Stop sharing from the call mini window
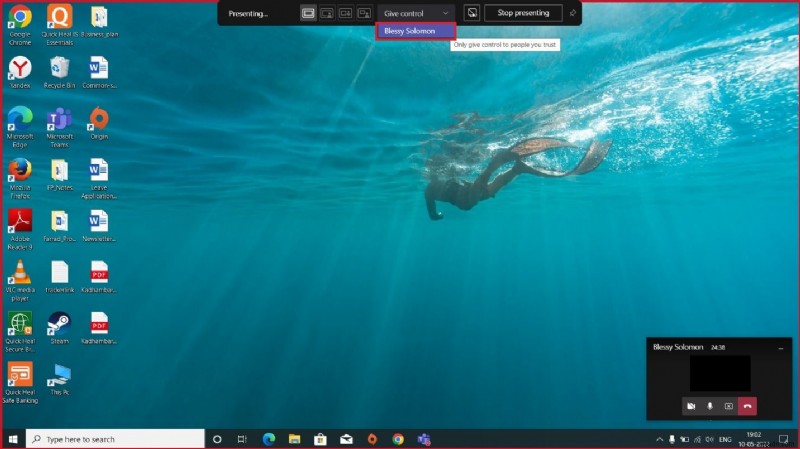Viewport: 800px width, 449px height. click(x=729, y=406)
